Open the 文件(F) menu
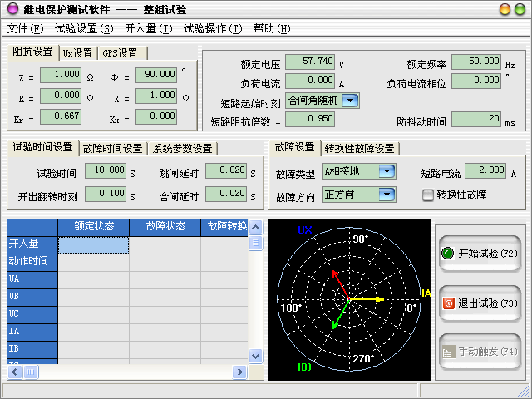532x399 pixels. 24,28
